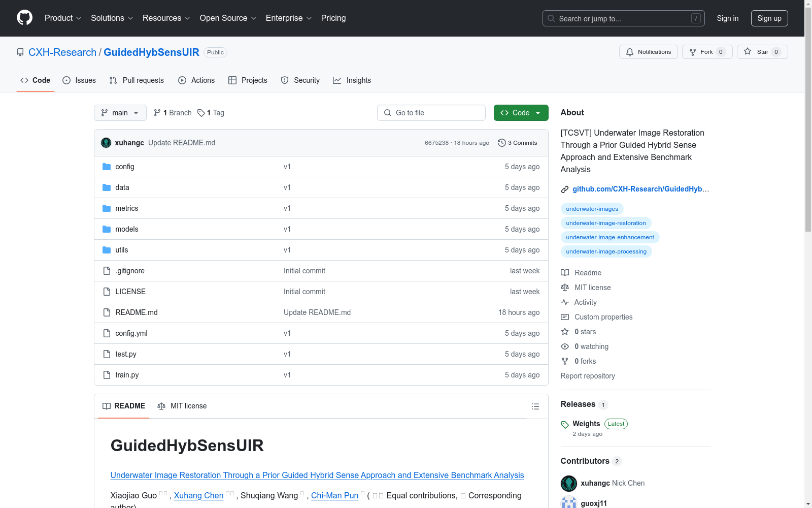Open the main branch dropdown
This screenshot has width=812, height=508.
[120, 113]
